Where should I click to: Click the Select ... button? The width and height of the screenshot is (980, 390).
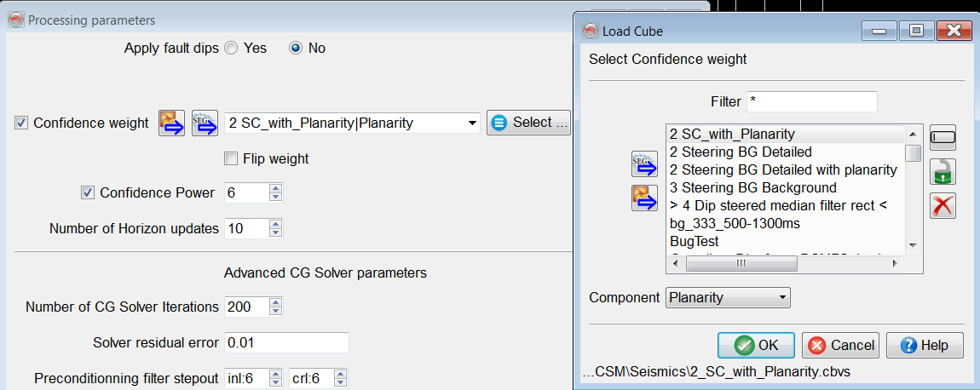529,123
